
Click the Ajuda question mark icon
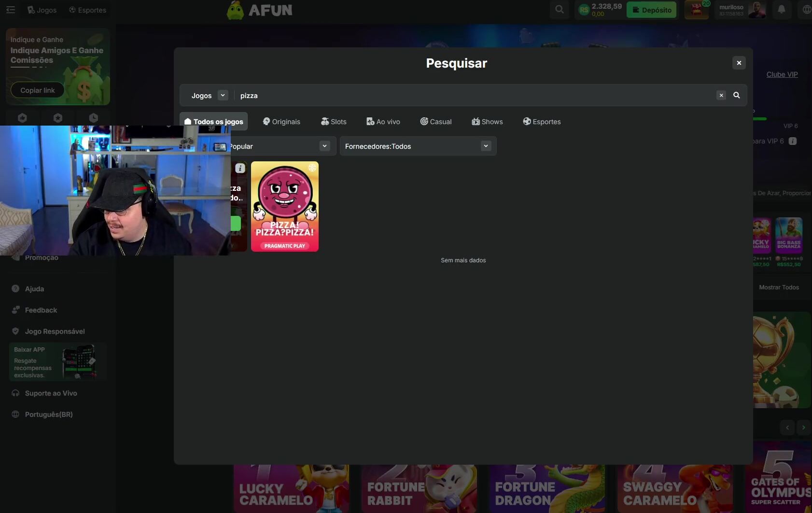pos(15,288)
